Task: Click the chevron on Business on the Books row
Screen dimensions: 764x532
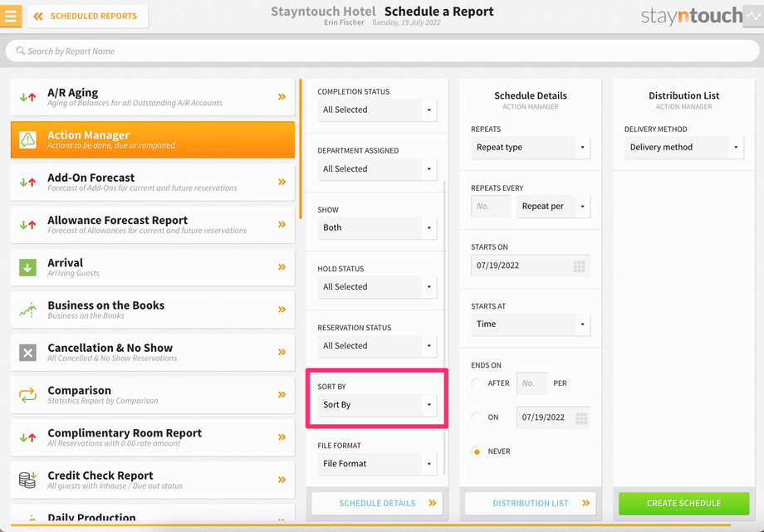Action: tap(282, 310)
